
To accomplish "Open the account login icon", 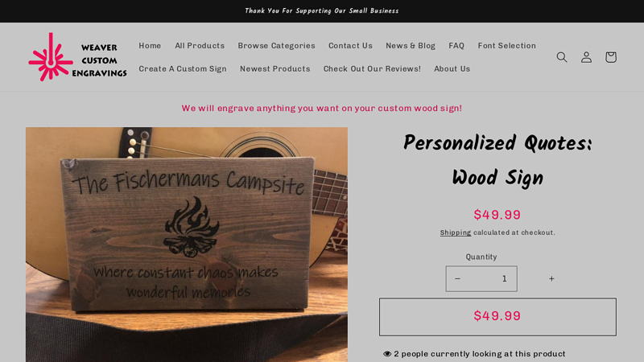I will [586, 57].
